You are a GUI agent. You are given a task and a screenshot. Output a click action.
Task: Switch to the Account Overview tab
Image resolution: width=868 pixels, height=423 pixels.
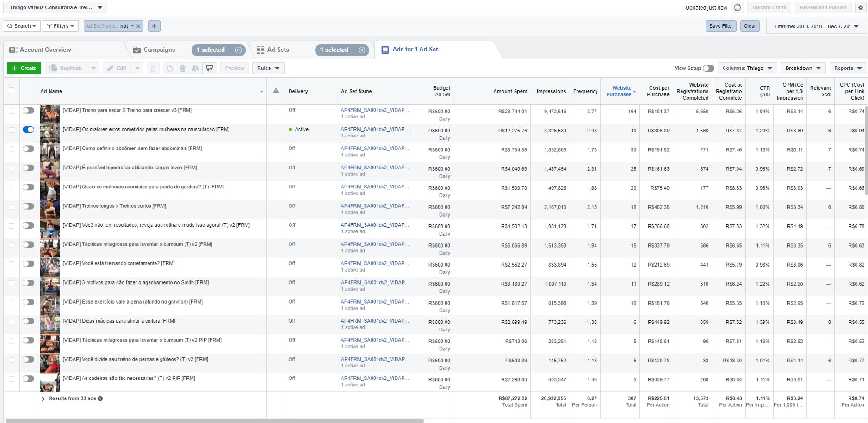(x=45, y=50)
